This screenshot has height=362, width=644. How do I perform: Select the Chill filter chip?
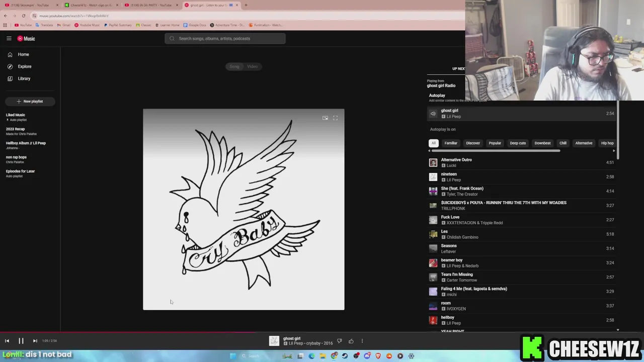563,143
